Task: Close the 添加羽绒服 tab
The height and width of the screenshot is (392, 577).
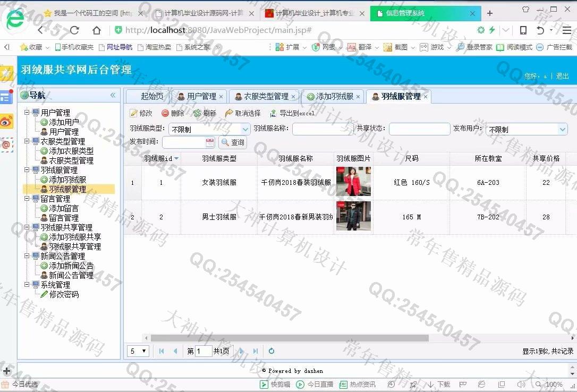Action: tap(358, 97)
